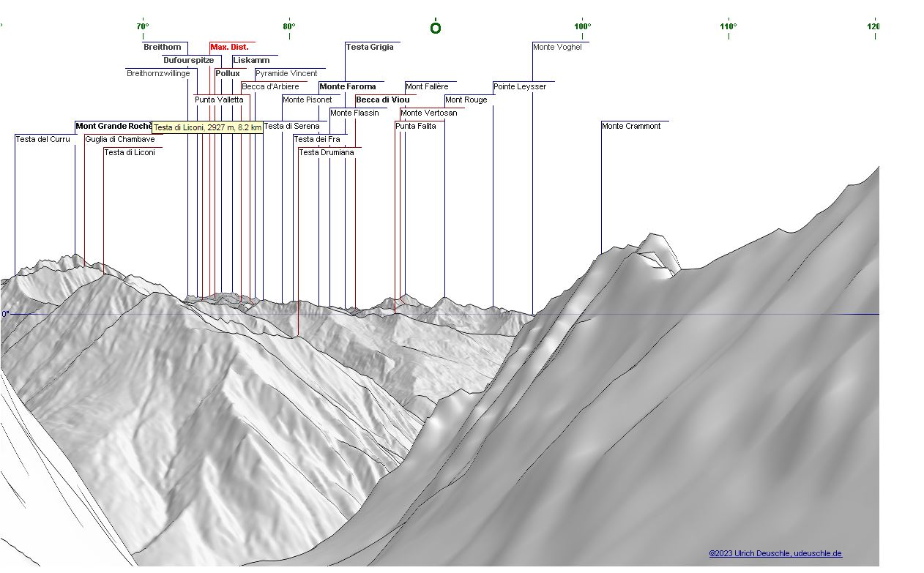
Task: Click the Breithorn peak label
Action: [x=162, y=47]
